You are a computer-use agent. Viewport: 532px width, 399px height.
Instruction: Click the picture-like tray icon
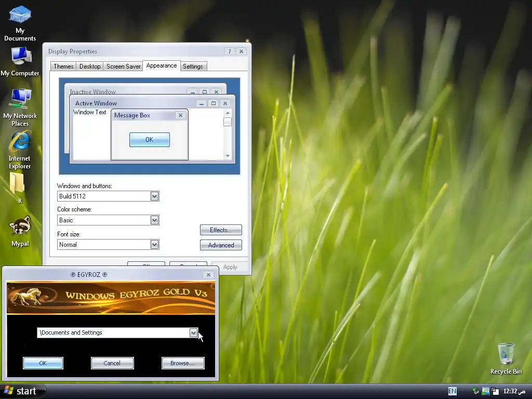486,391
